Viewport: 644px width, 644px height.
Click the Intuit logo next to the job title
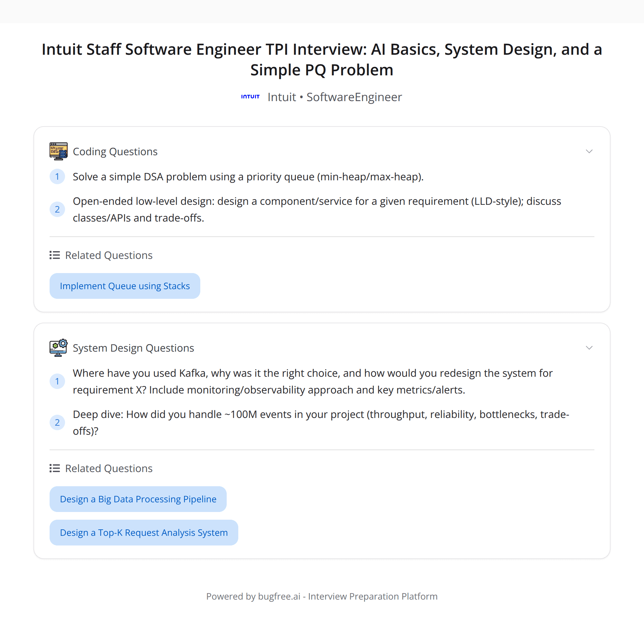coord(250,97)
